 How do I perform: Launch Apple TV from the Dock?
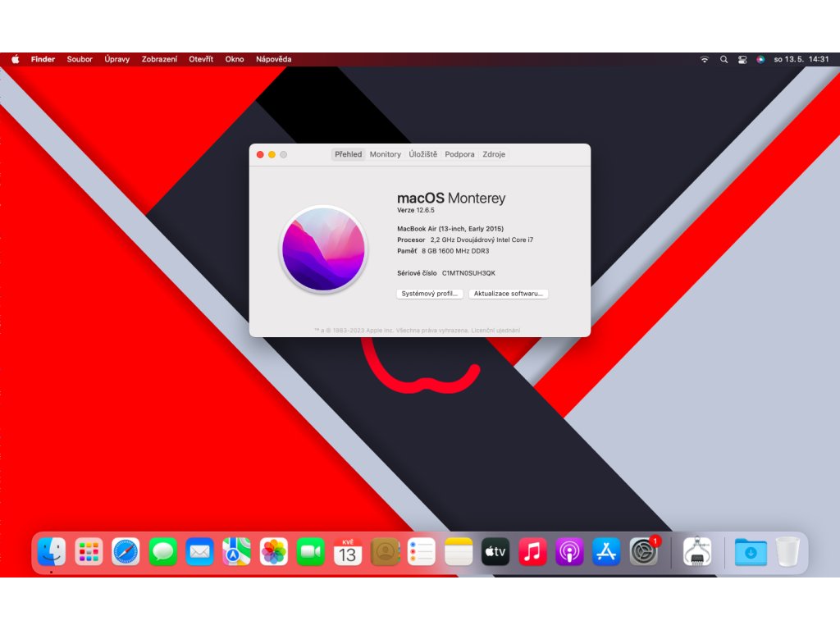tap(495, 552)
